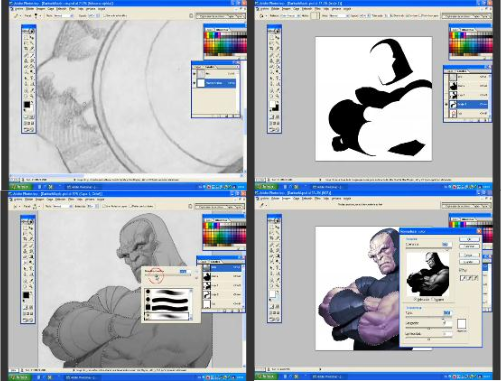Click OK in the replace color dialog
Screen dimensions: 501x381
click(469, 239)
